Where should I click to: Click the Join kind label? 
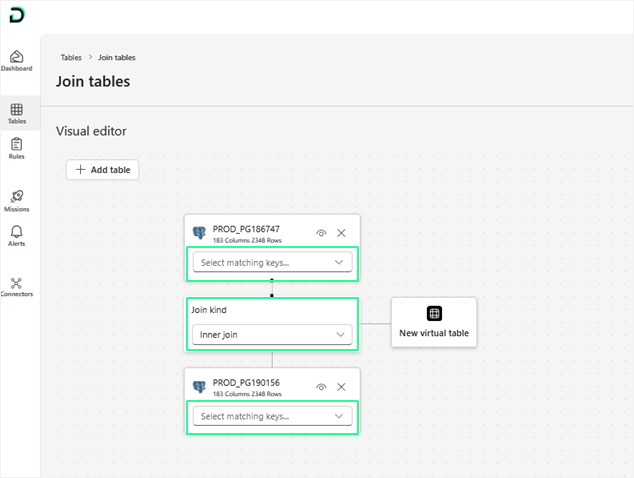click(209, 310)
